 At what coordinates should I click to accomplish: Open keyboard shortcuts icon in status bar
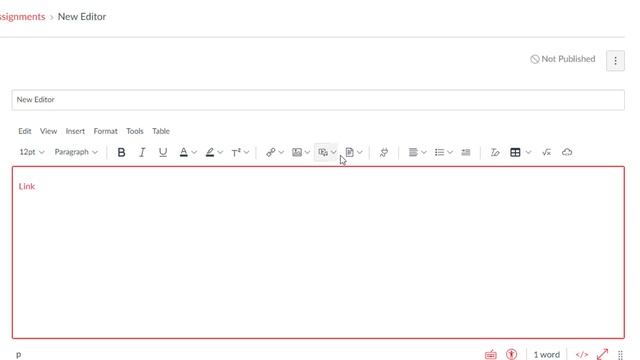491,355
